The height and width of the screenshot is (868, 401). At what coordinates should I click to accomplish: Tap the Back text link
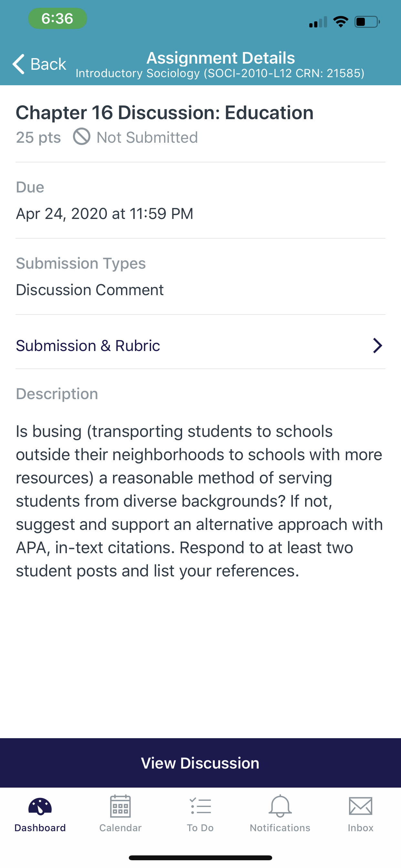point(48,64)
